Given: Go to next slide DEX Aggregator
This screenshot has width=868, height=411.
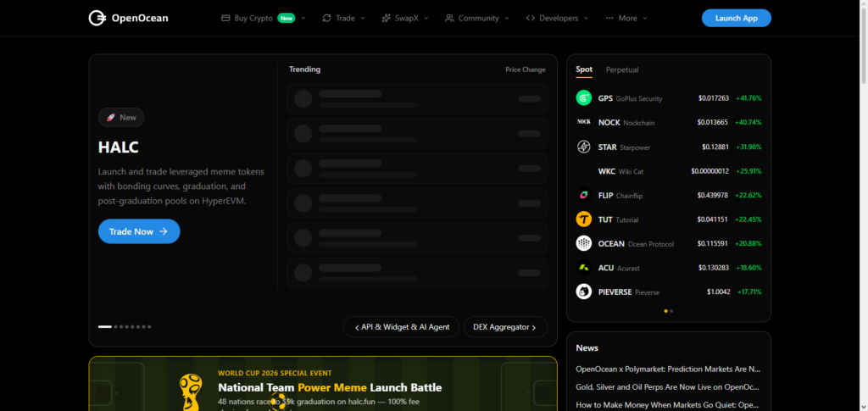Looking at the screenshot, I should (505, 327).
